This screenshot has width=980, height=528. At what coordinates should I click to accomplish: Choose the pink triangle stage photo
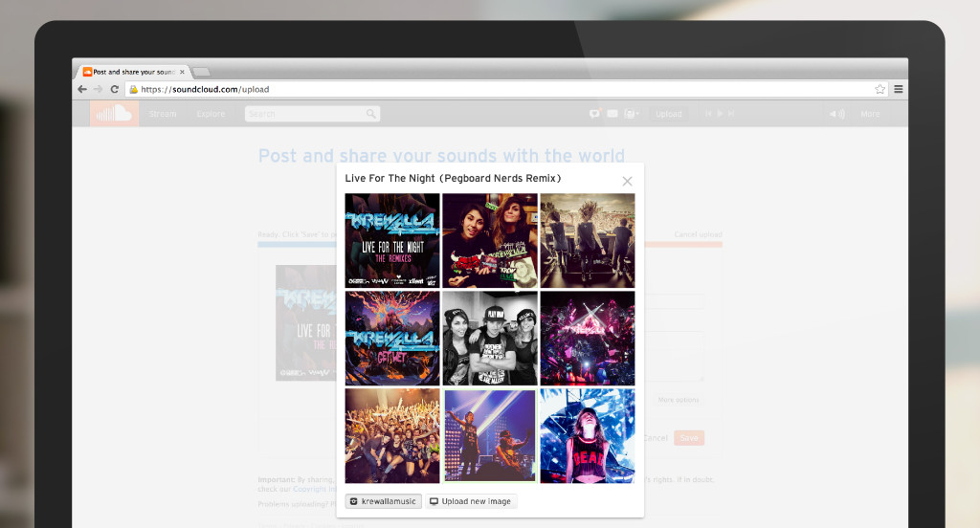pos(588,338)
